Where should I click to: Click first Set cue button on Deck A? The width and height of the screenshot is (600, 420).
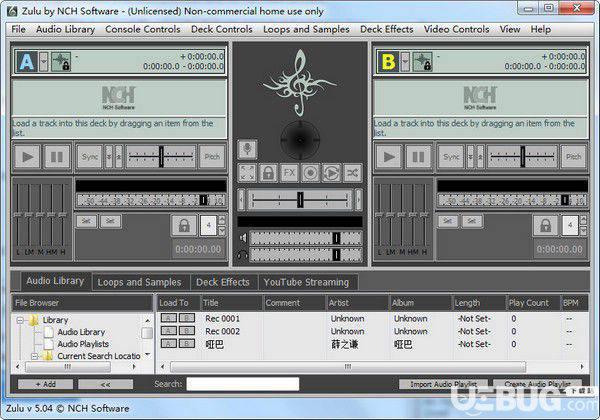(86, 221)
